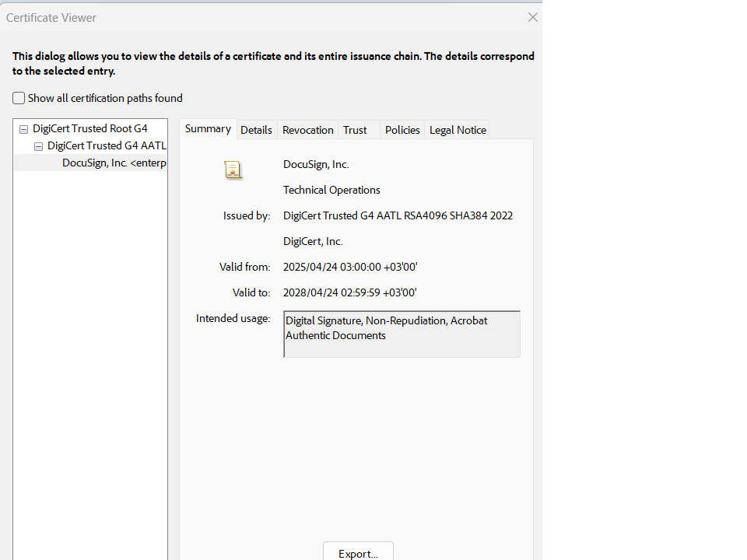Select DigiCert Trusted G4 AATL certificate
The width and height of the screenshot is (747, 560).
click(x=107, y=145)
